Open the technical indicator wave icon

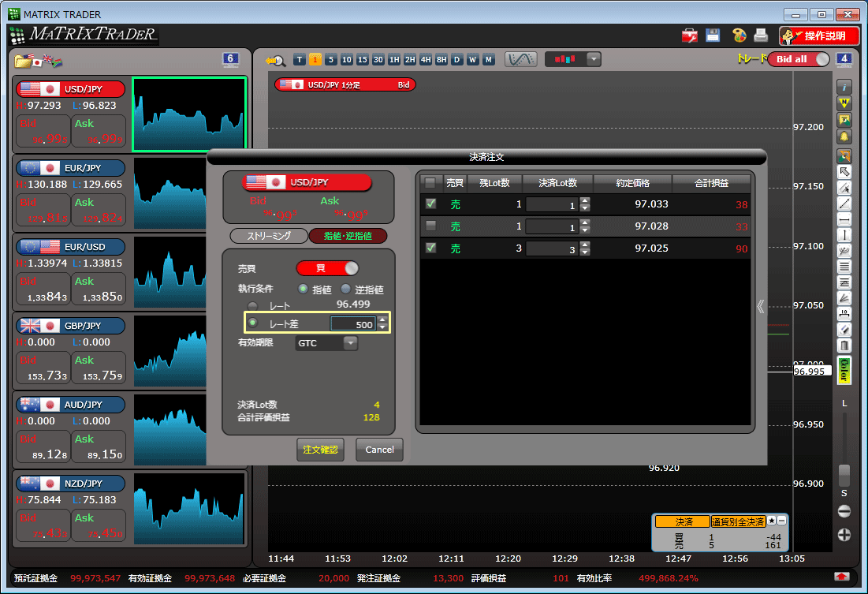[x=521, y=58]
